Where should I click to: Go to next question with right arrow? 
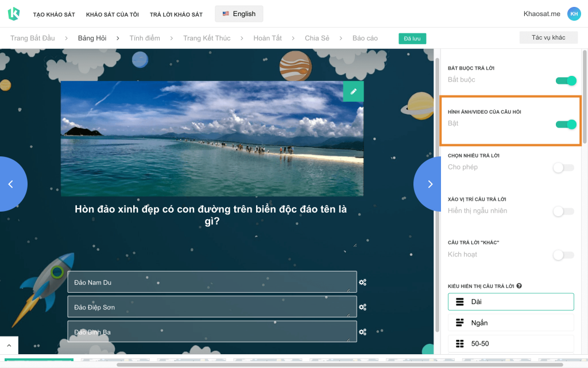429,184
